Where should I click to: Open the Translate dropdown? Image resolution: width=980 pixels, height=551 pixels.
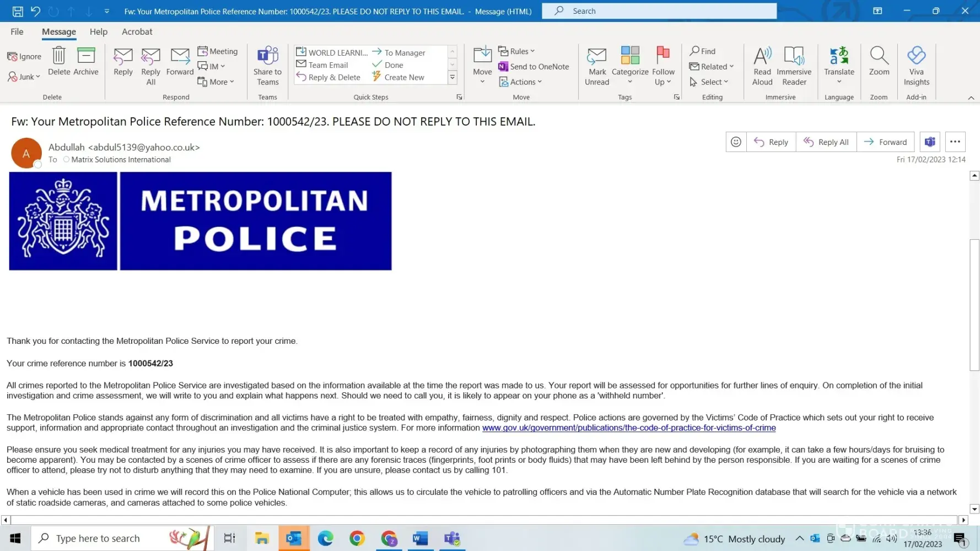pos(839,66)
